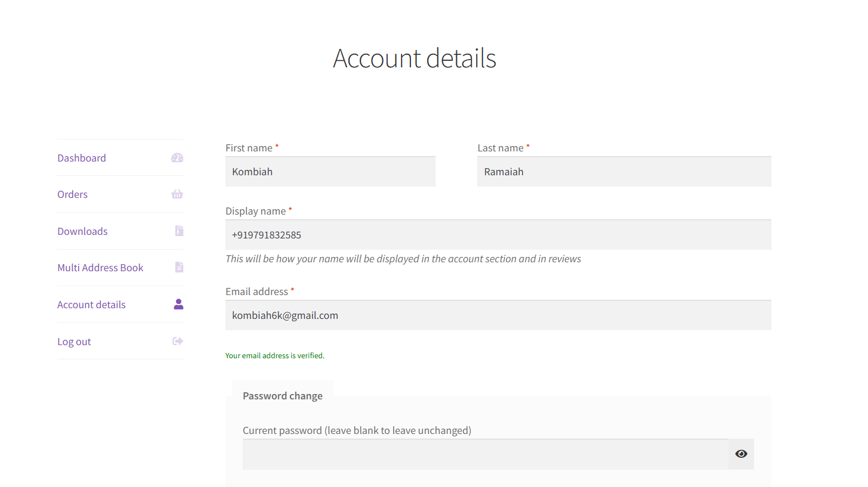The width and height of the screenshot is (868, 487).
Task: Click the Current password field label
Action: pyautogui.click(x=357, y=430)
